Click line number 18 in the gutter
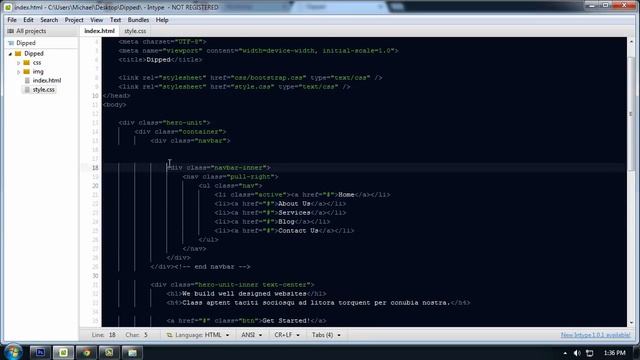This screenshot has height=360, width=640. pos(95,168)
